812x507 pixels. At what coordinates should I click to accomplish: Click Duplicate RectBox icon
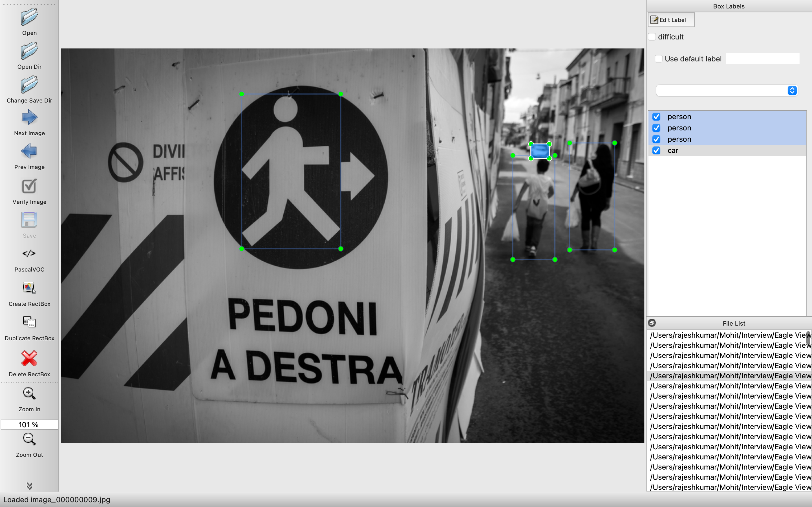point(29,322)
